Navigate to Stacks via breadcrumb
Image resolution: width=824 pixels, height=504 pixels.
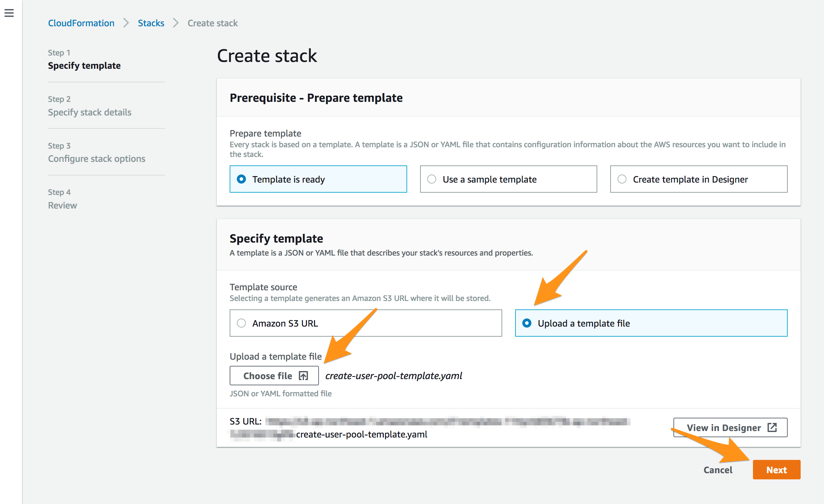click(151, 23)
